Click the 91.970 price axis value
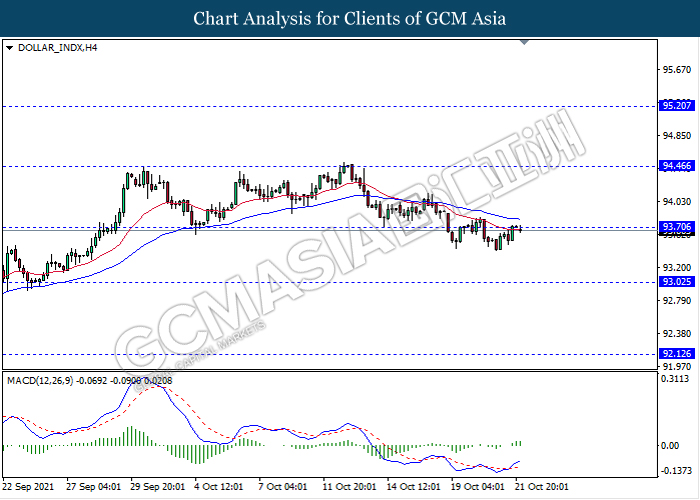 (677, 367)
